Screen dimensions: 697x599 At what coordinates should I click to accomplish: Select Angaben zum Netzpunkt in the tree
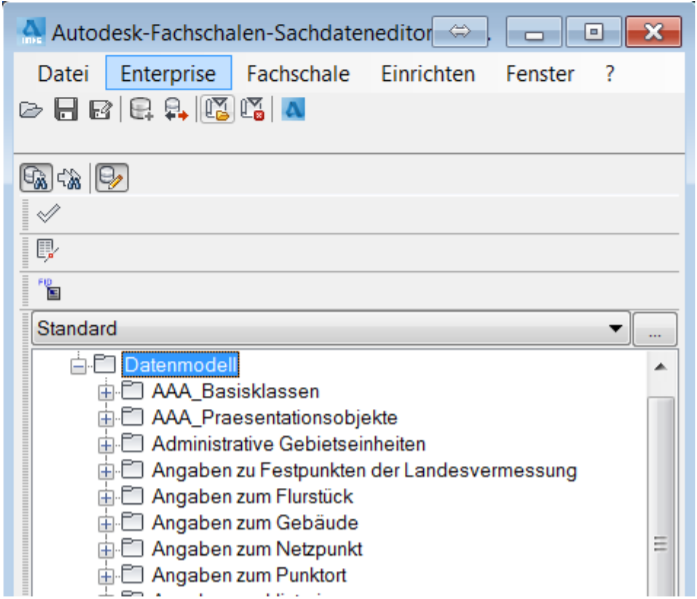[x=257, y=549]
